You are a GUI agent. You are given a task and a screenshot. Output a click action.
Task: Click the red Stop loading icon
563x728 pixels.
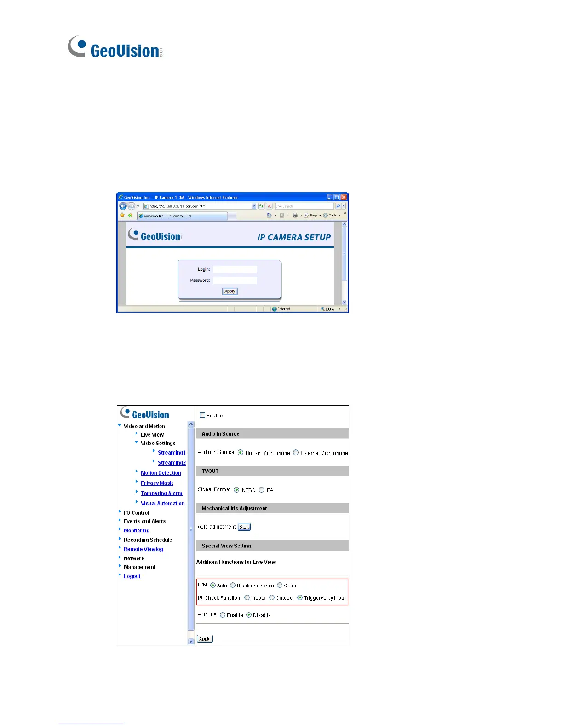click(x=269, y=206)
